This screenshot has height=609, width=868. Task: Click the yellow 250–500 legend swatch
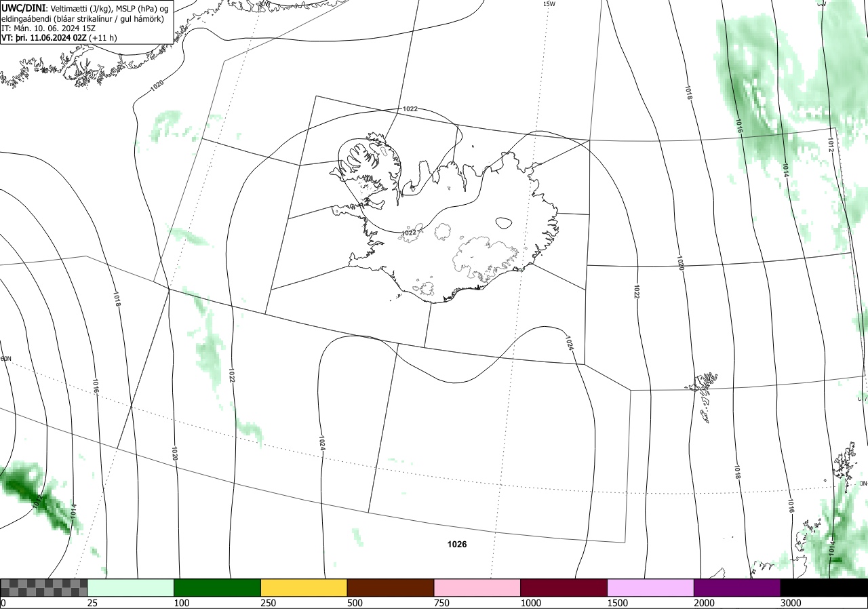[304, 587]
